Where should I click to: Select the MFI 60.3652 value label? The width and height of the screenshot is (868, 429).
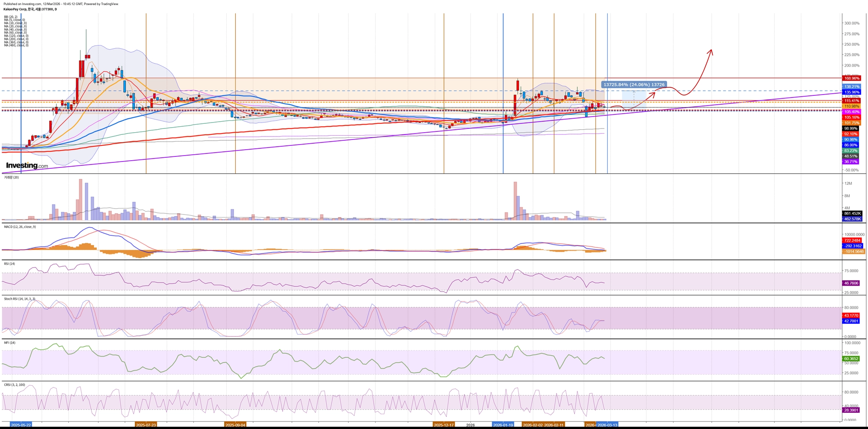click(851, 359)
